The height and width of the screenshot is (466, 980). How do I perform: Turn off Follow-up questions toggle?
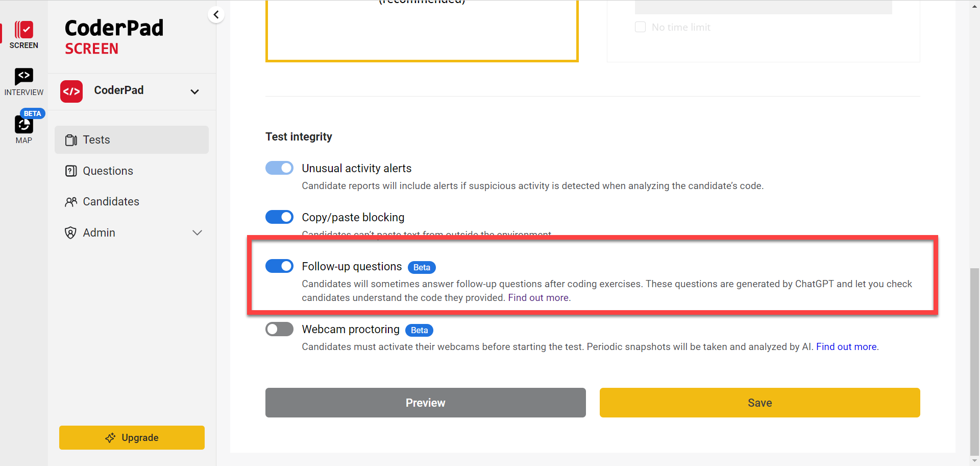pyautogui.click(x=279, y=266)
